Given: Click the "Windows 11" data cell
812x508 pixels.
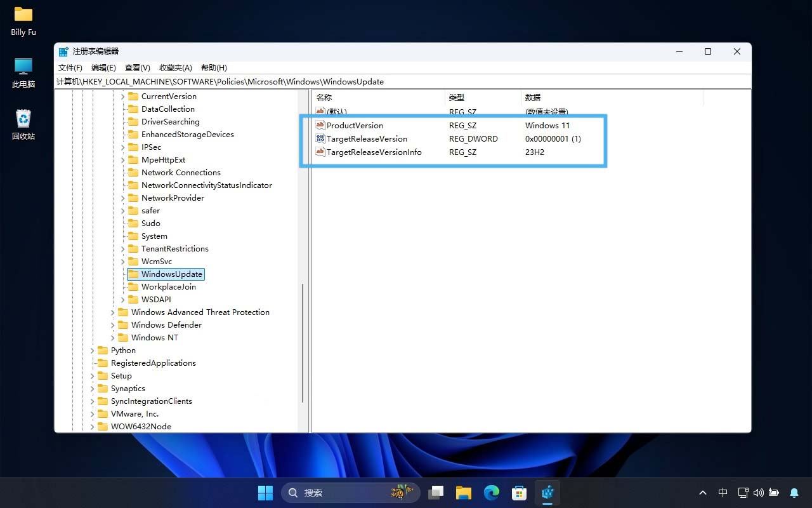Looking at the screenshot, I should (x=547, y=125).
